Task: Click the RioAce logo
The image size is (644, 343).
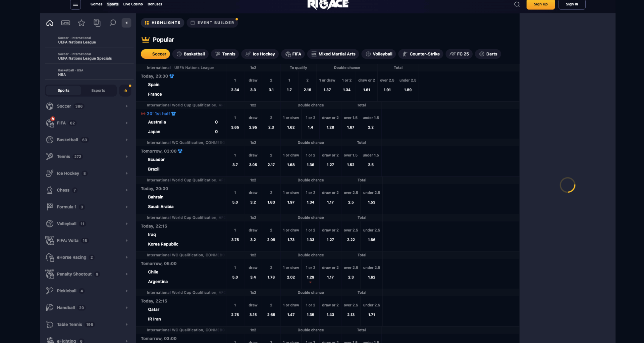Action: (x=328, y=5)
